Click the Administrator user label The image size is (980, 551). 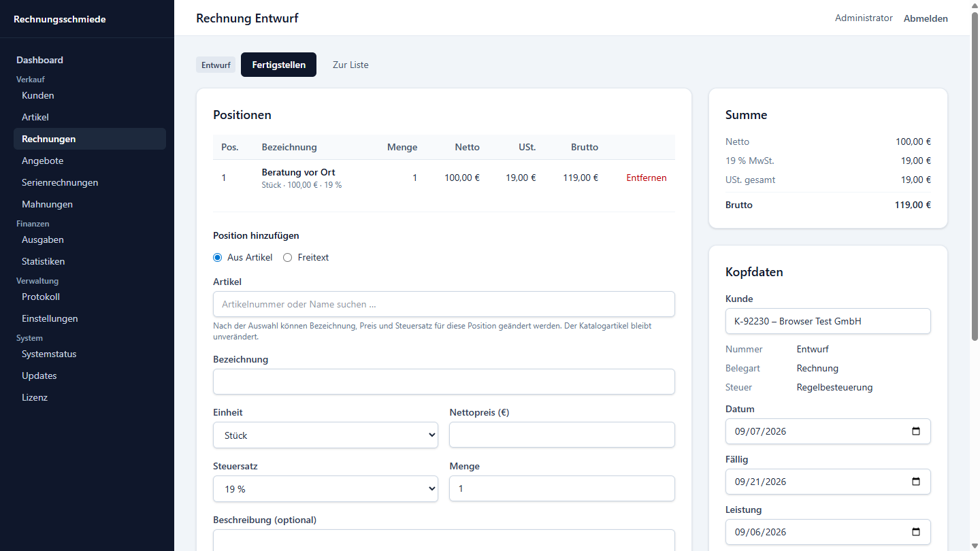(864, 18)
